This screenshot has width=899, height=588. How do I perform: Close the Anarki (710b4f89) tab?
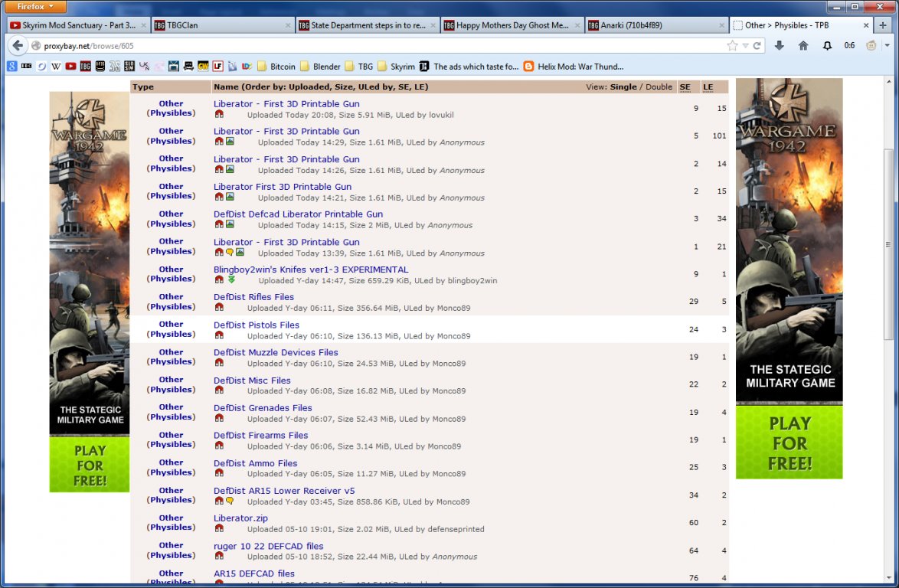[x=721, y=25]
